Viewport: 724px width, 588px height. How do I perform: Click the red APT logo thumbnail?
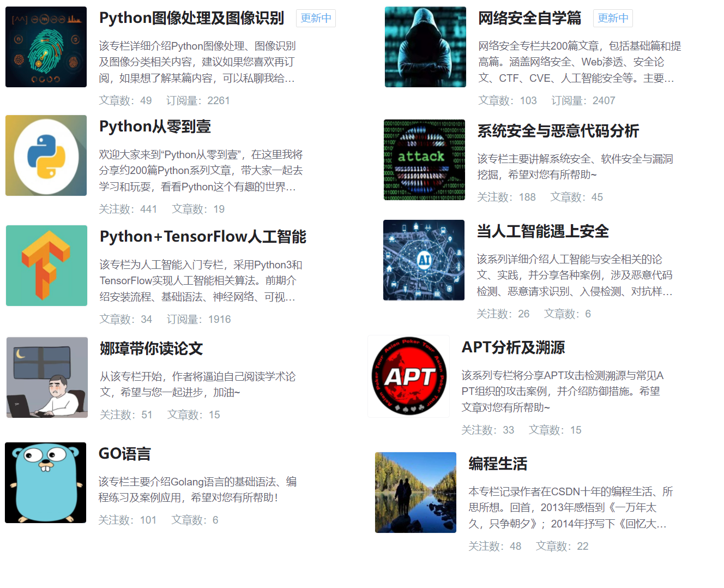coord(408,376)
